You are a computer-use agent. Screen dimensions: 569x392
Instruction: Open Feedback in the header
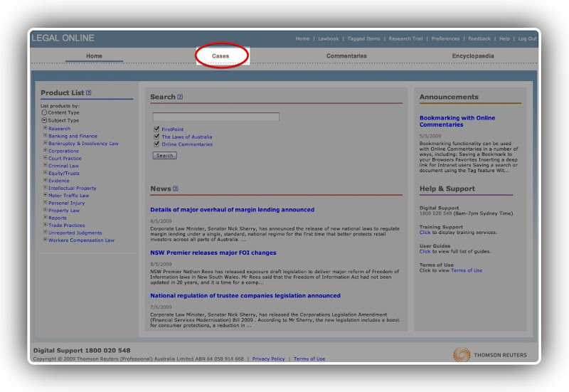click(479, 38)
